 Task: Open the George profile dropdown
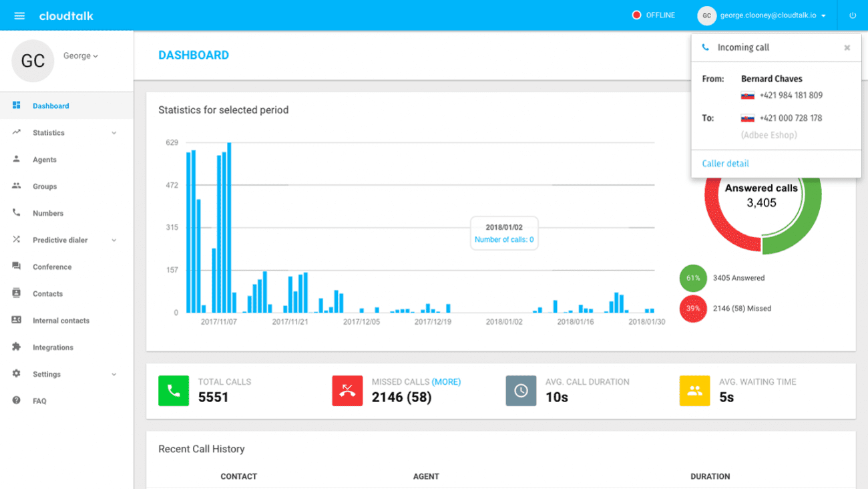[80, 56]
